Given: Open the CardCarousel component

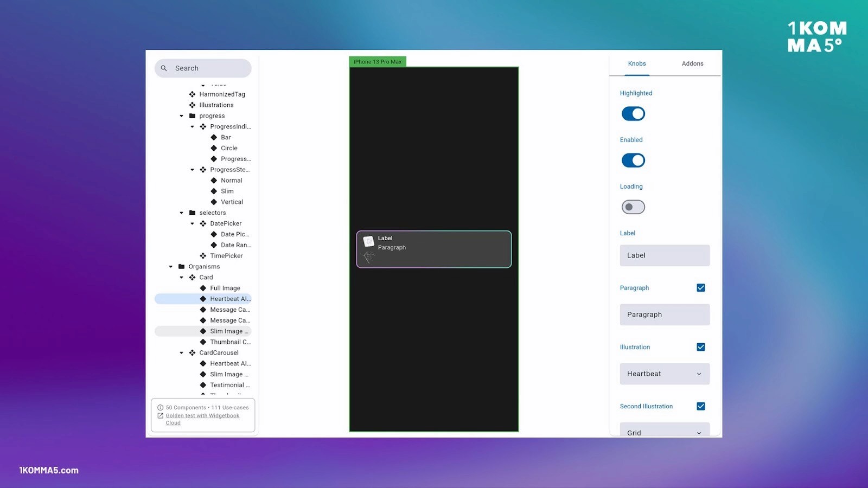Looking at the screenshot, I should point(219,352).
